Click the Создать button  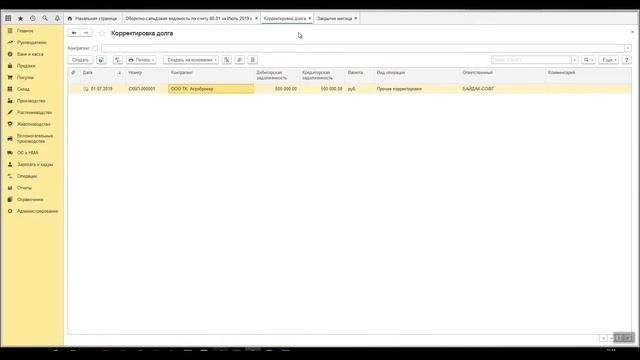click(x=80, y=60)
